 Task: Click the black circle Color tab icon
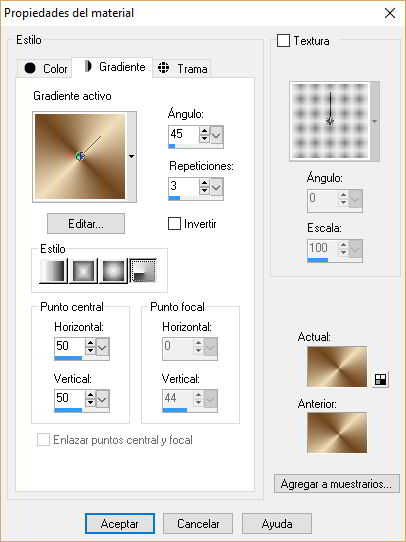[x=30, y=68]
